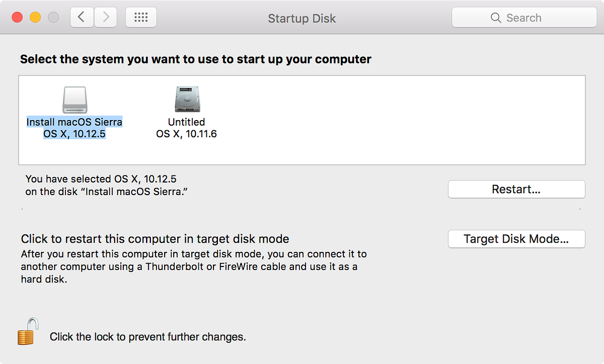Click the Restart... button
Image resolution: width=604 pixels, height=364 pixels.
click(x=516, y=189)
